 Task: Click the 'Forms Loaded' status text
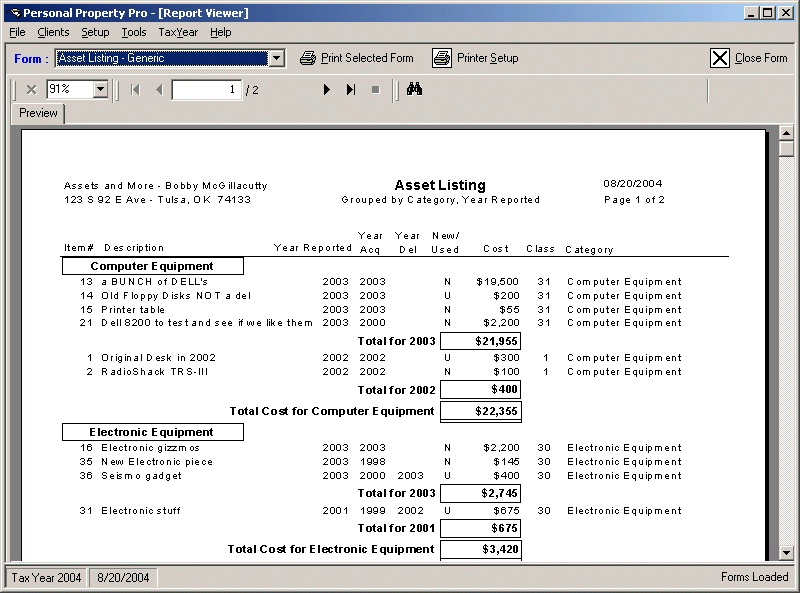(754, 577)
